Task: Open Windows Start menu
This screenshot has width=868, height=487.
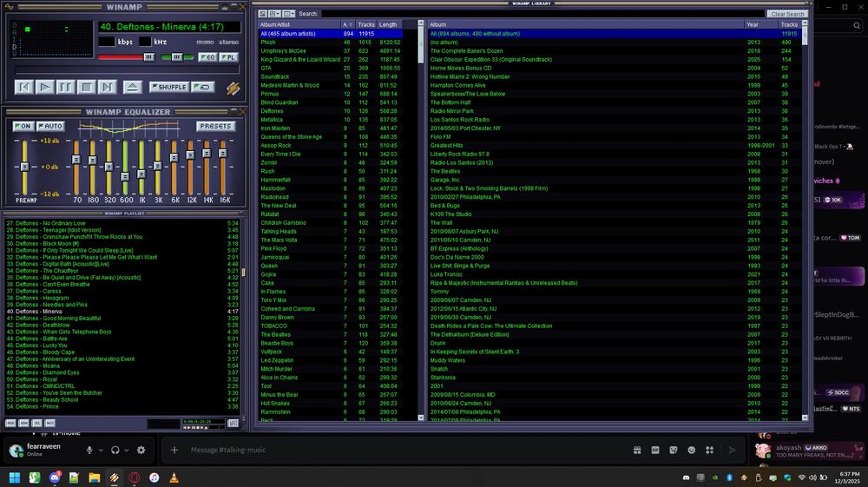Action: 15,477
